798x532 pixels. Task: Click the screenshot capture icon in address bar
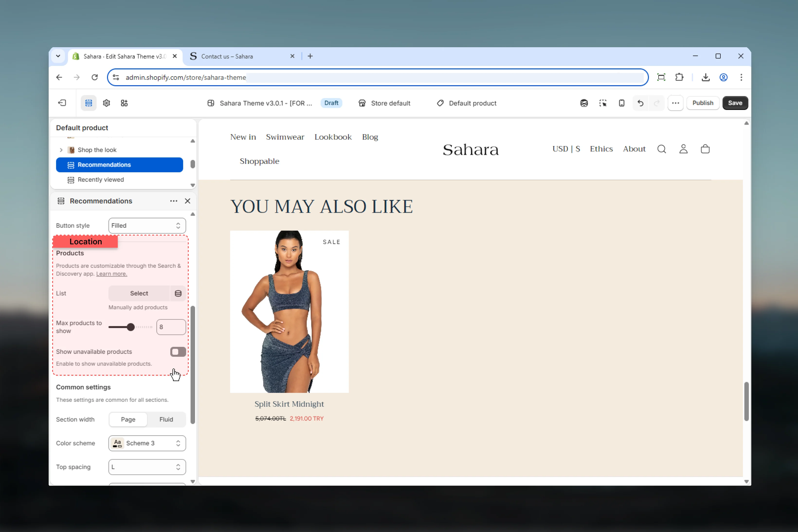click(x=661, y=77)
